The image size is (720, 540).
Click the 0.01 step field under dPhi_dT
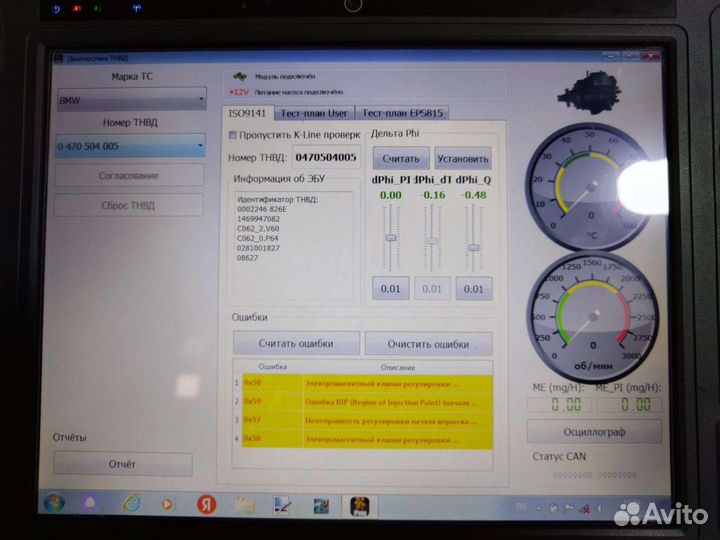click(432, 289)
